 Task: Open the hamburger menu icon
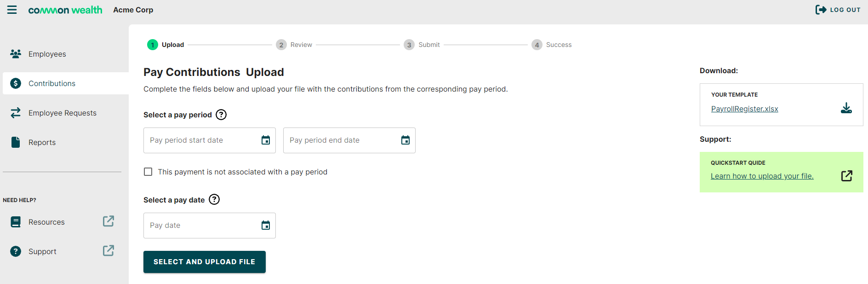[12, 10]
